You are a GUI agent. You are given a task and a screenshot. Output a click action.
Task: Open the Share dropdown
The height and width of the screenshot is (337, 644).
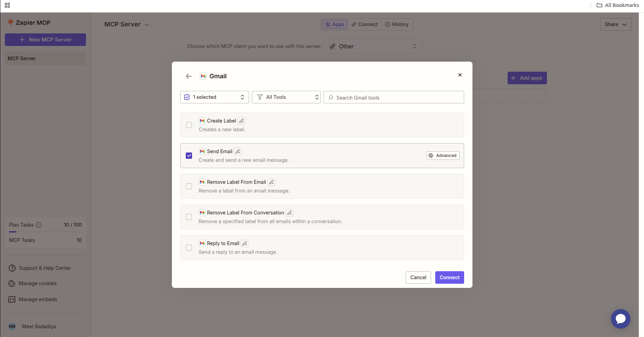pos(616,24)
